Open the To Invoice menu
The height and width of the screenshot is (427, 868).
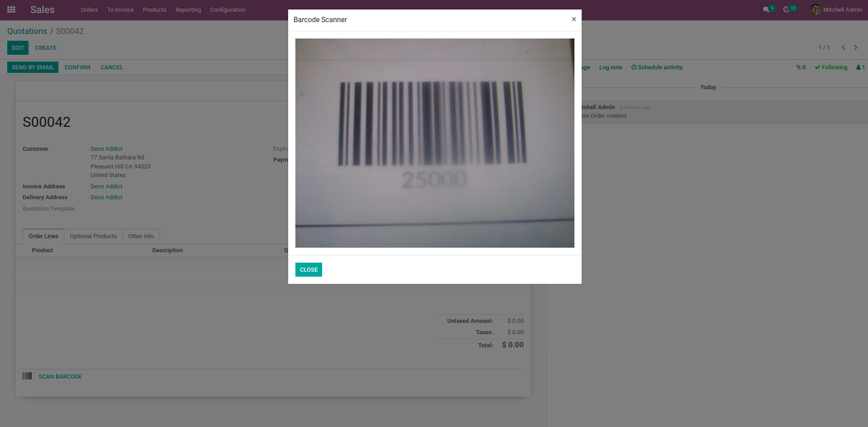coord(121,10)
